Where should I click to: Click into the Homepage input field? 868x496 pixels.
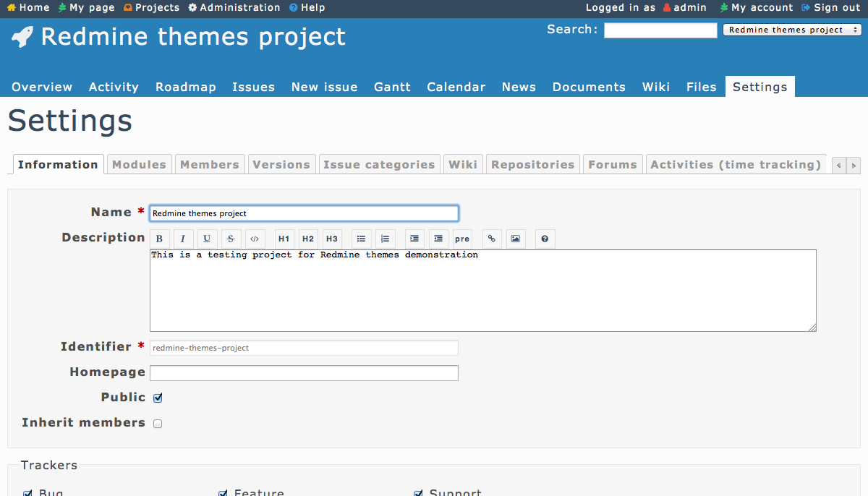point(304,373)
